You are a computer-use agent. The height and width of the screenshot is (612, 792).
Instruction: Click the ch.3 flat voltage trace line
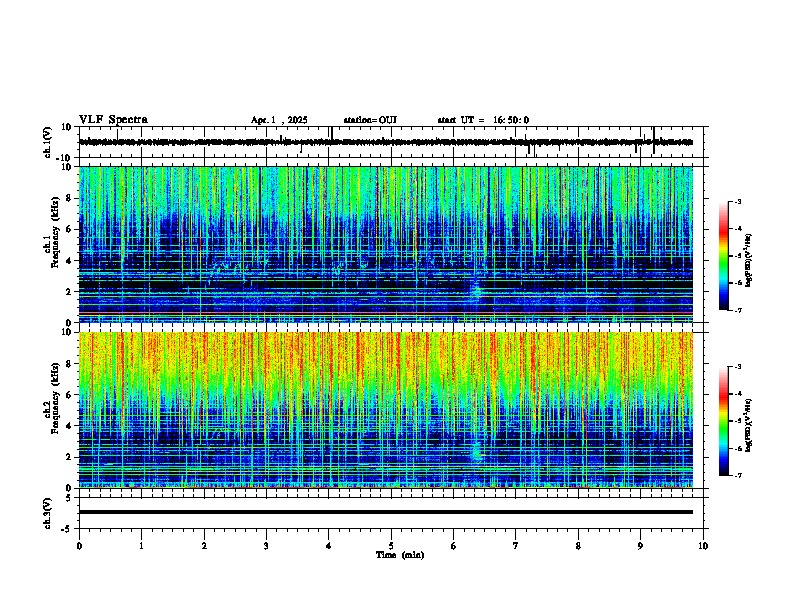point(385,512)
